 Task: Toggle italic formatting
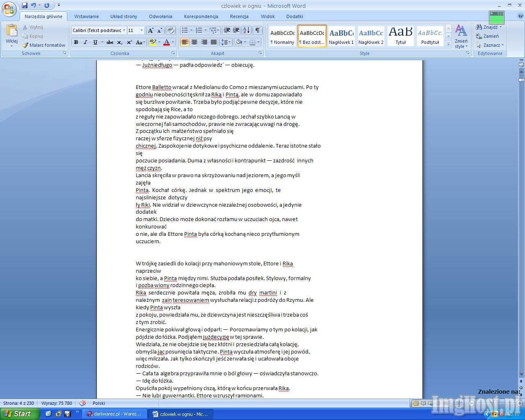click(85, 42)
